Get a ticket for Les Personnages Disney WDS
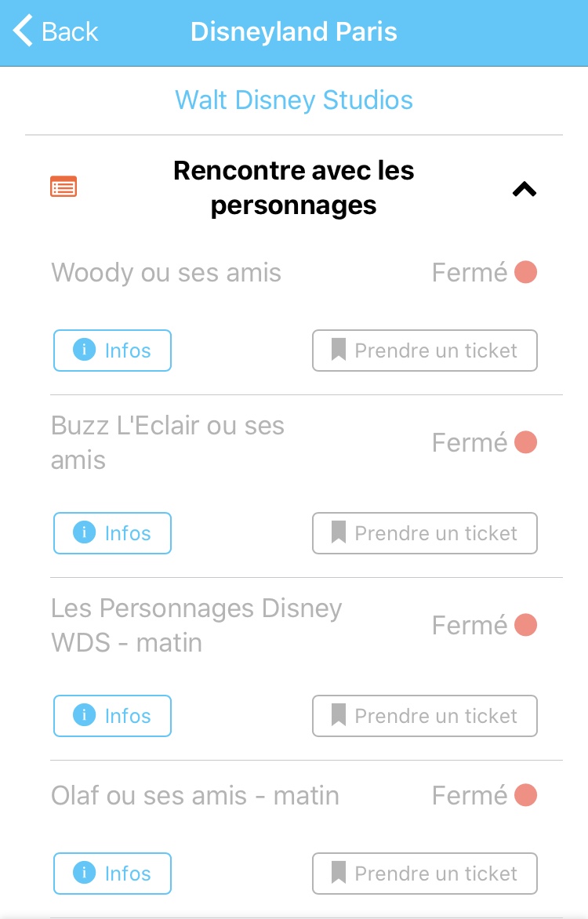The height and width of the screenshot is (919, 588). point(424,716)
